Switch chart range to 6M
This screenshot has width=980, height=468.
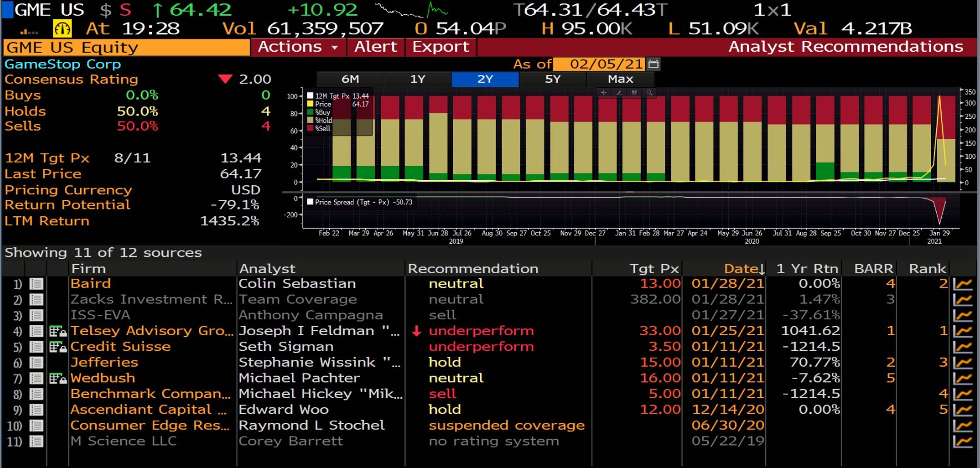[x=350, y=79]
